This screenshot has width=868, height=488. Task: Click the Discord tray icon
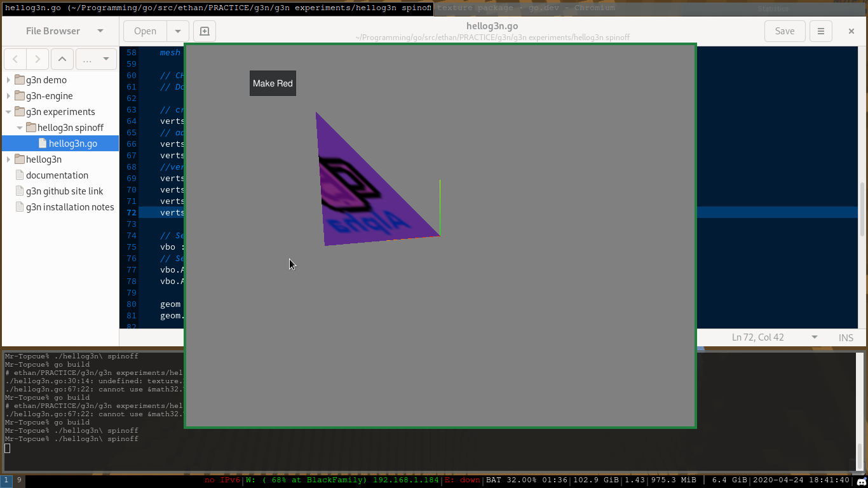(860, 481)
